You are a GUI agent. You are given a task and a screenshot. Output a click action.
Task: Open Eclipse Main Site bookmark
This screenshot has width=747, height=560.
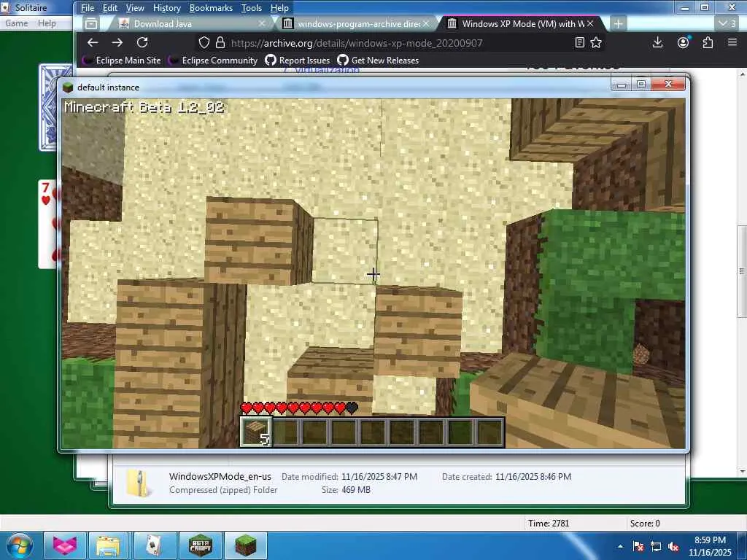click(122, 61)
